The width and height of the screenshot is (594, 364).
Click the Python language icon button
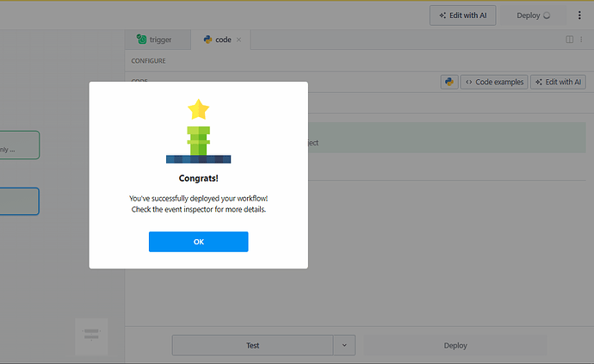coord(449,82)
